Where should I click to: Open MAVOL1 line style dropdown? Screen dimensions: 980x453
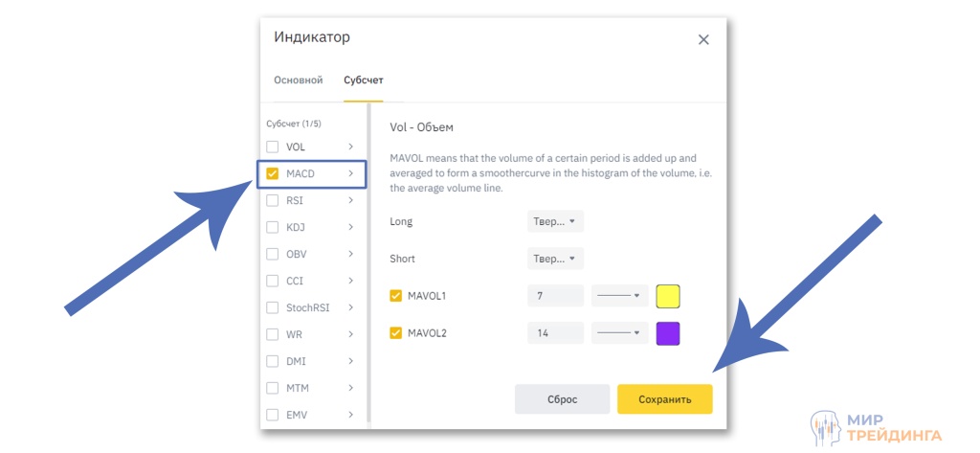point(618,296)
